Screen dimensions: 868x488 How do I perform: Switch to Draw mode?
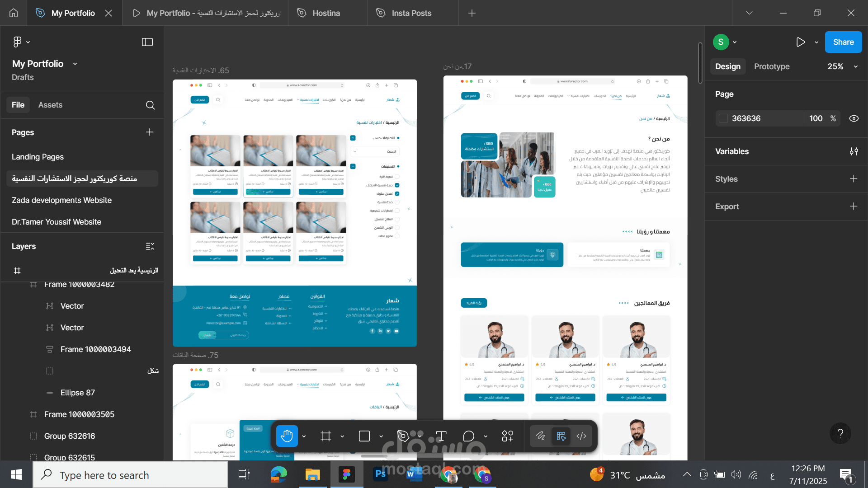tap(541, 436)
